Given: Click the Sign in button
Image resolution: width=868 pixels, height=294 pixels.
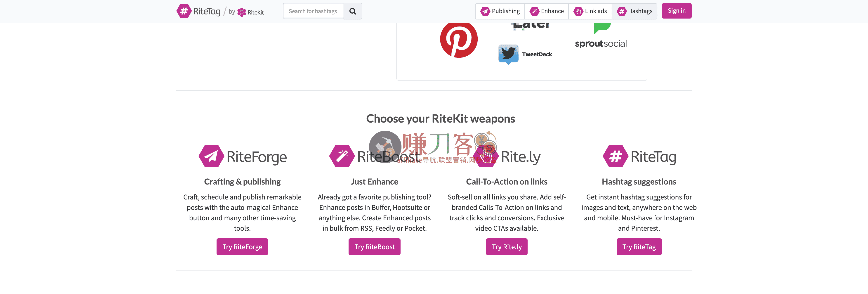Looking at the screenshot, I should click(677, 10).
